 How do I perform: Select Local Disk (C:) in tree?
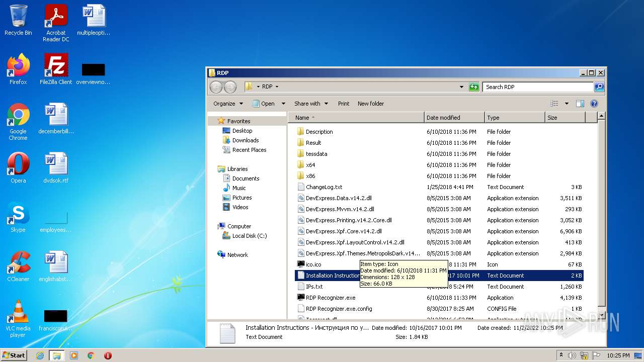tap(250, 236)
